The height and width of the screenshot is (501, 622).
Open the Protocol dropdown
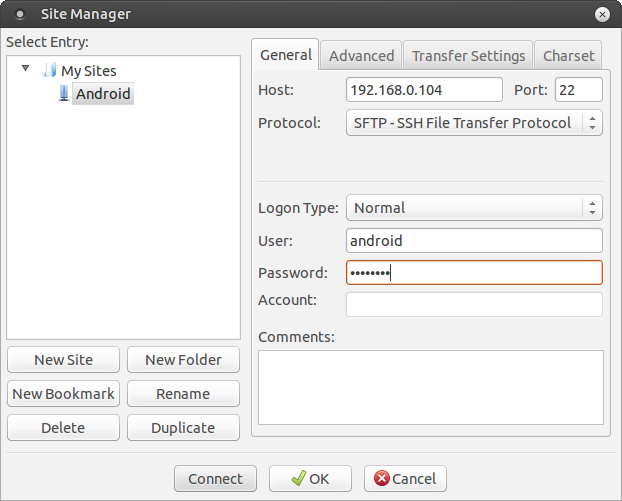(x=474, y=123)
